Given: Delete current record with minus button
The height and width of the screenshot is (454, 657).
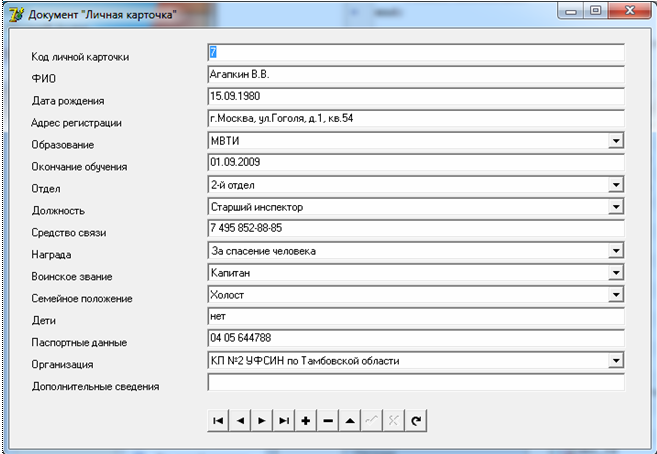Looking at the screenshot, I should tap(328, 421).
